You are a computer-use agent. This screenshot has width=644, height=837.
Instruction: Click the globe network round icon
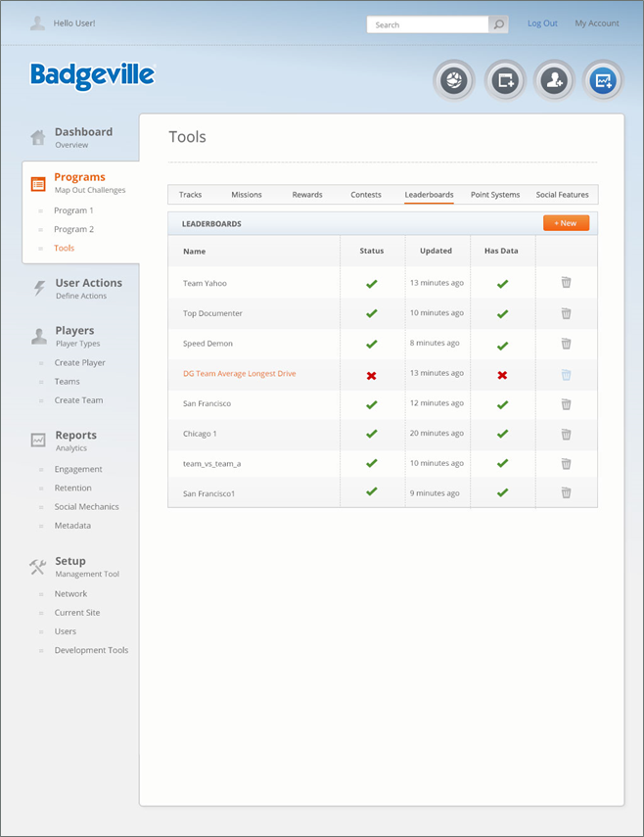point(454,81)
